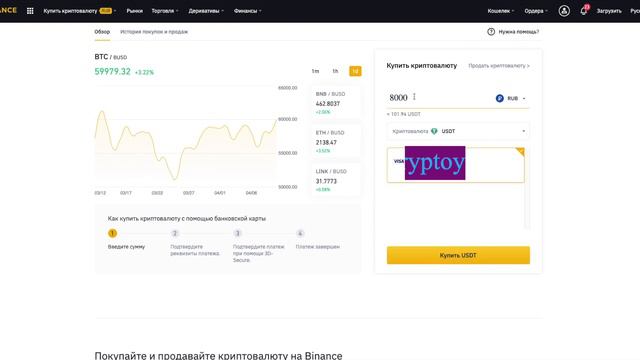Click the +3.22% change value
The height and width of the screenshot is (360, 640).
point(144,72)
